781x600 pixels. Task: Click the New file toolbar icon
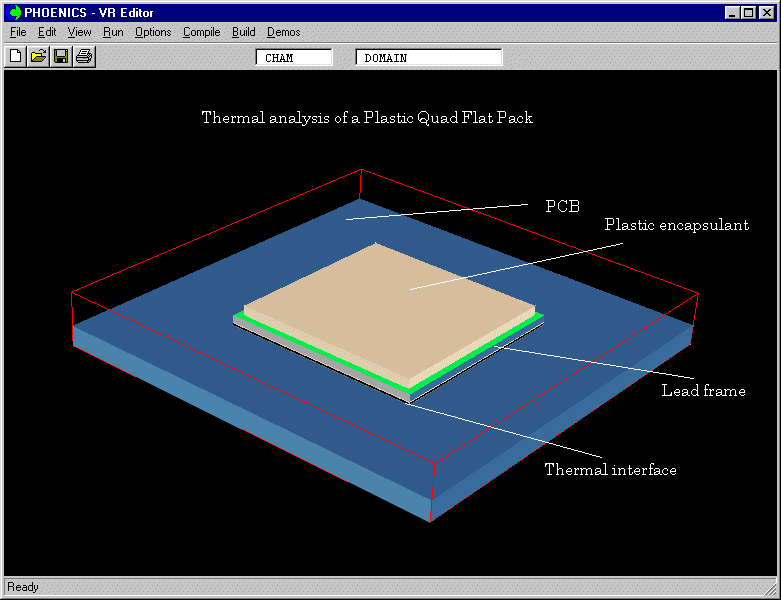click(x=16, y=56)
